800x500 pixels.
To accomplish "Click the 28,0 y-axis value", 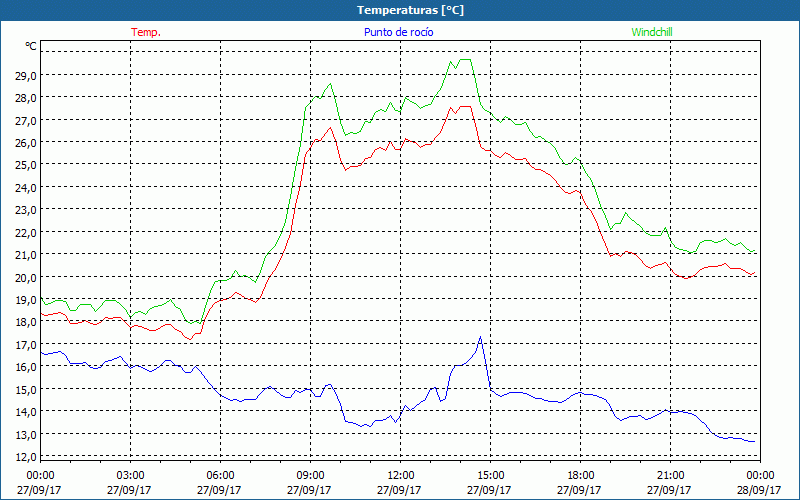I will tap(27, 97).
